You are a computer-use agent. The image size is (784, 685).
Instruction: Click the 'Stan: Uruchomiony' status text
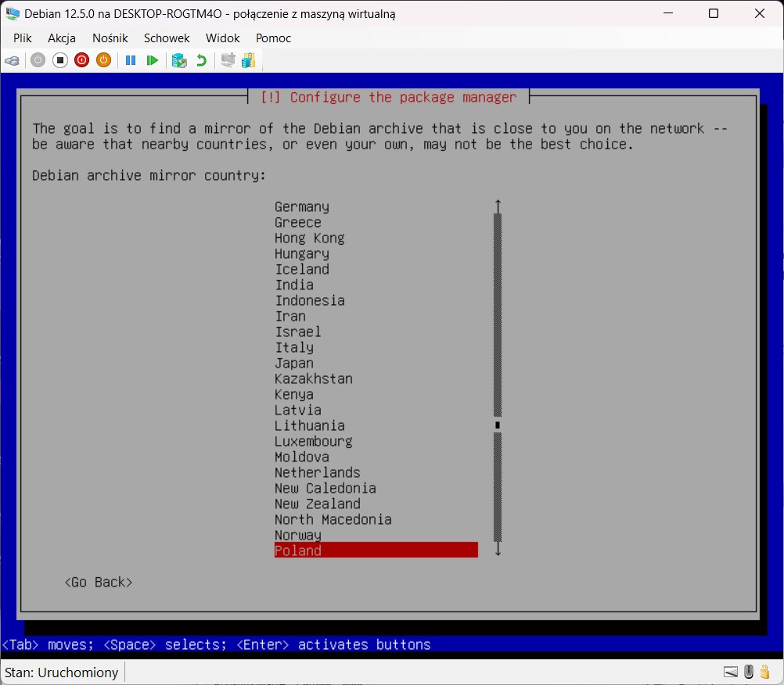pos(61,672)
